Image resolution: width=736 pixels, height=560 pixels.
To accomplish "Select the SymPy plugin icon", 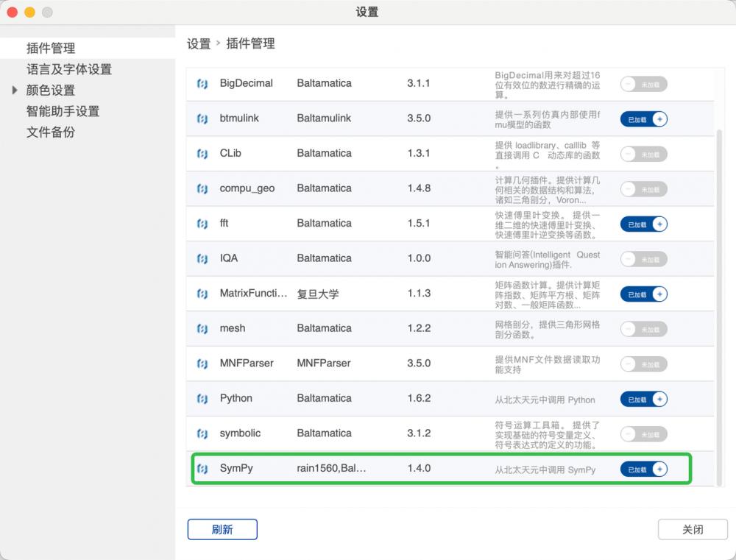I will [202, 469].
